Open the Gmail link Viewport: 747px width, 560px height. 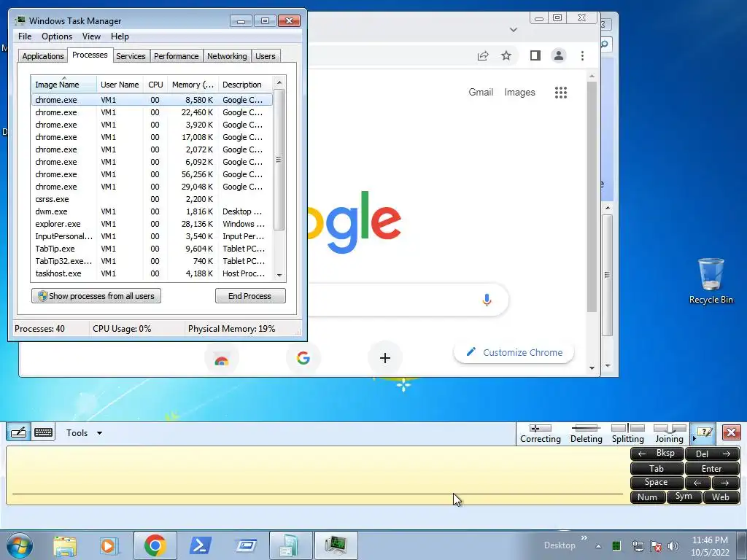(x=481, y=92)
